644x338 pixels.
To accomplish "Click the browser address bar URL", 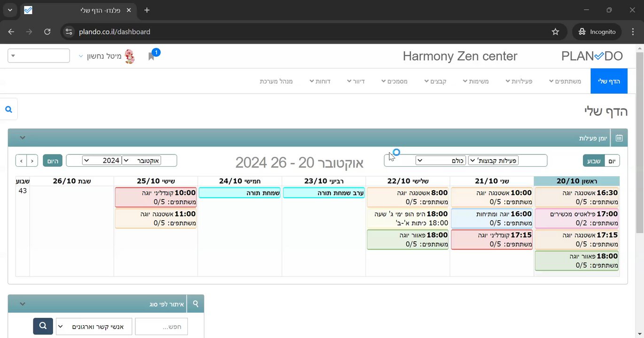I will pyautogui.click(x=115, y=32).
